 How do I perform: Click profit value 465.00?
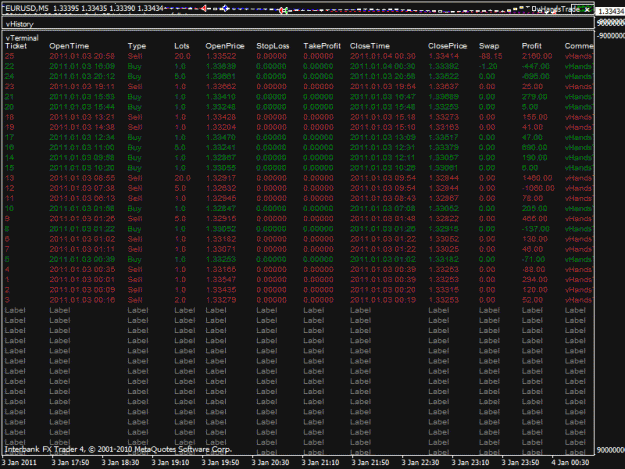(535, 219)
